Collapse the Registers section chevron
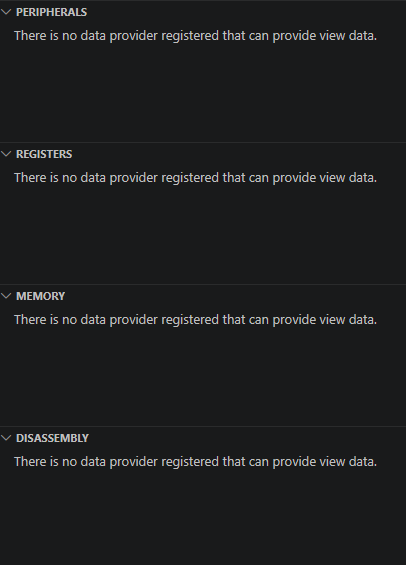 6,154
